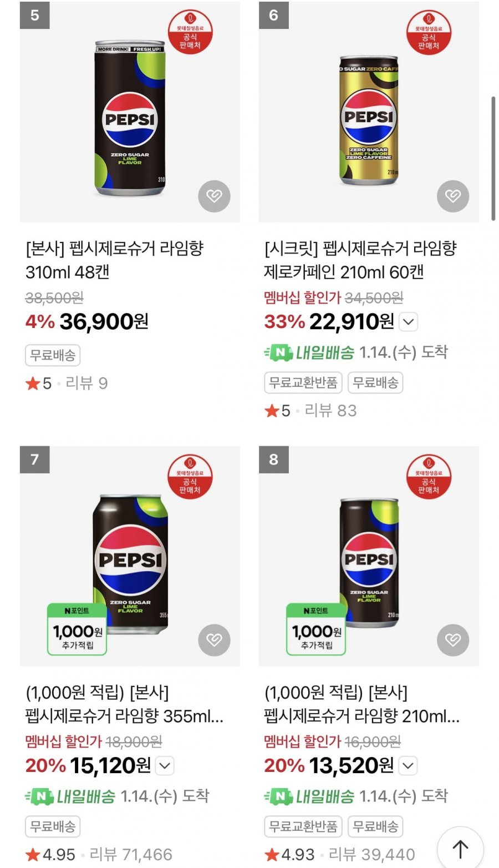Expand price details for 15,120원 item

pos(165,766)
